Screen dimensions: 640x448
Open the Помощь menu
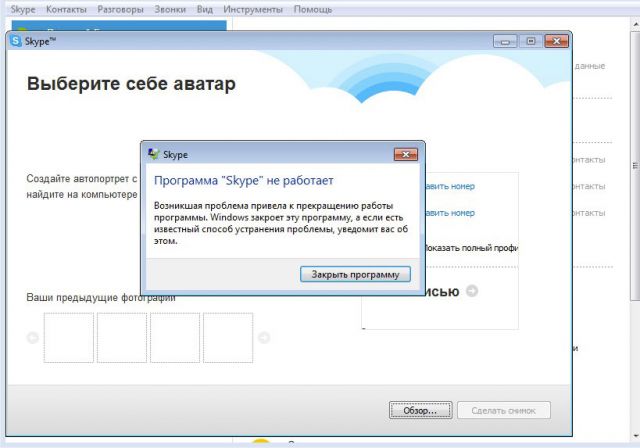(x=313, y=9)
